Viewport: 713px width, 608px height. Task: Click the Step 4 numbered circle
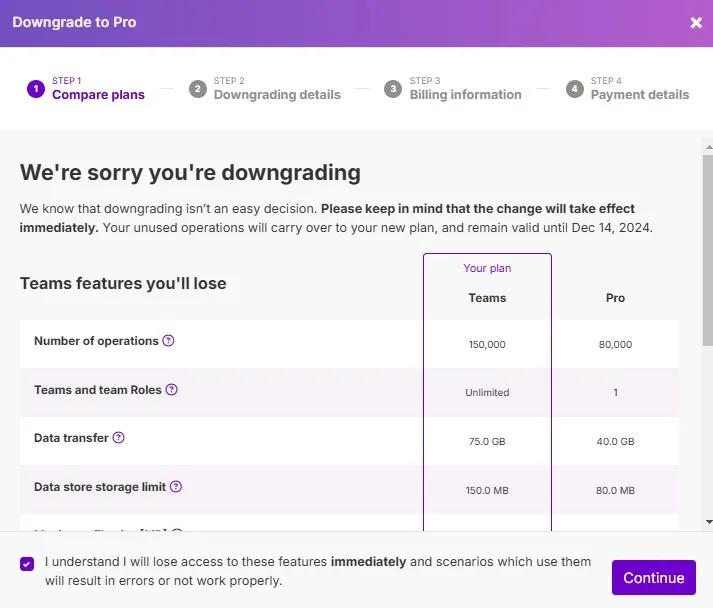[574, 89]
